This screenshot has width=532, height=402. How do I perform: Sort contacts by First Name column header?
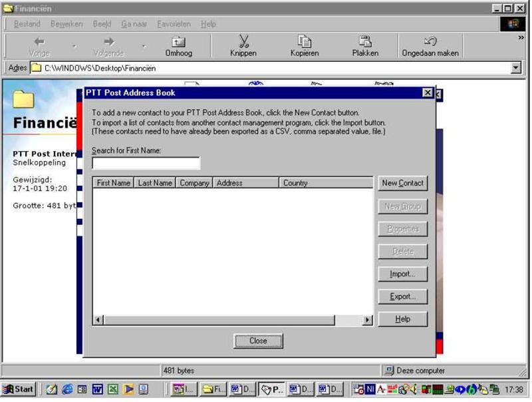113,183
